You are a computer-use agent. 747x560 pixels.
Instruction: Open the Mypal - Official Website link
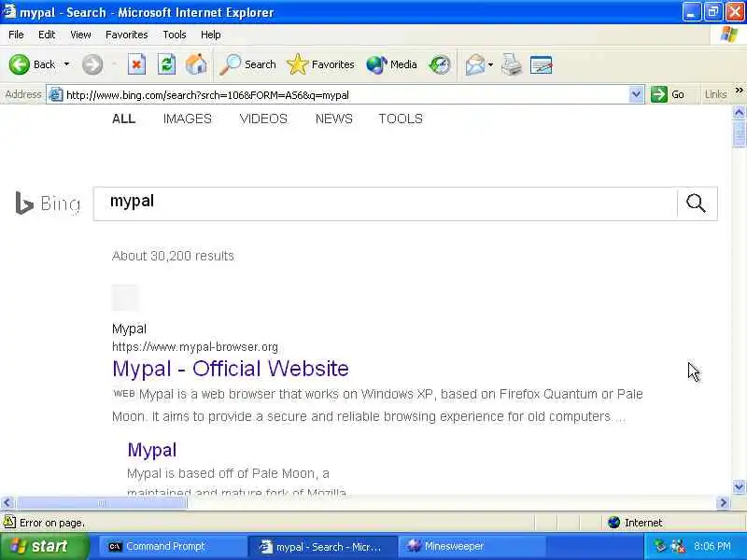click(x=231, y=369)
